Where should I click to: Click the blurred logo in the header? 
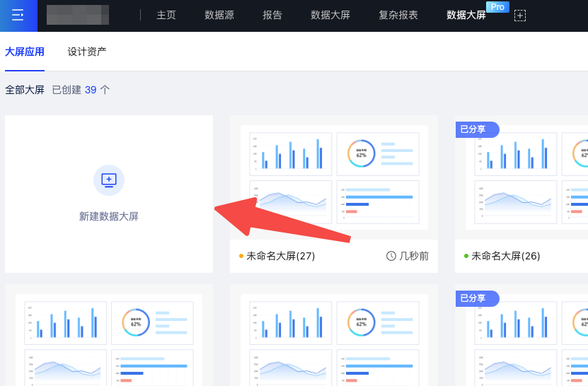point(78,16)
